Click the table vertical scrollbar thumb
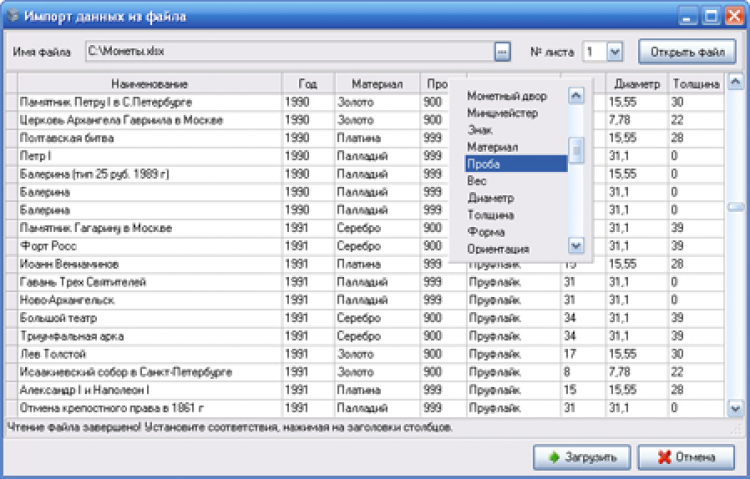 point(735,207)
